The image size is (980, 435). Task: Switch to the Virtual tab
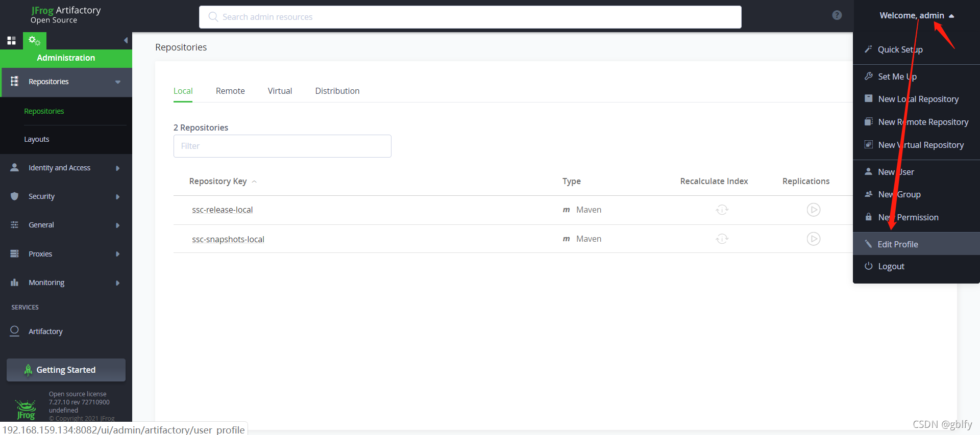[280, 91]
